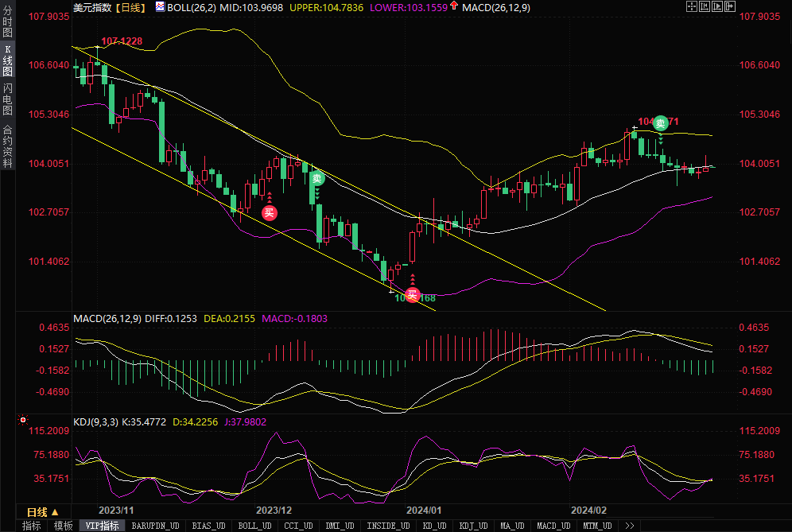Expand more indicator tabs with the >> arrow
This screenshot has width=792, height=532.
[630, 526]
